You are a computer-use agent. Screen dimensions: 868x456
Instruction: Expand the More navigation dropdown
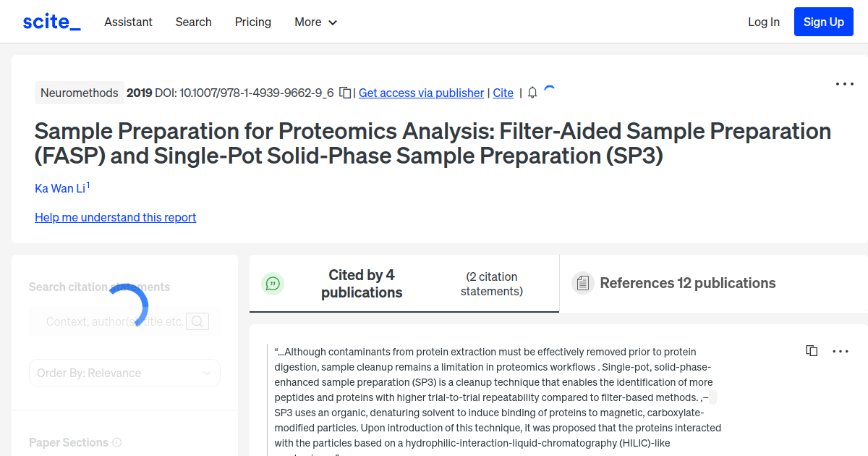(x=315, y=22)
